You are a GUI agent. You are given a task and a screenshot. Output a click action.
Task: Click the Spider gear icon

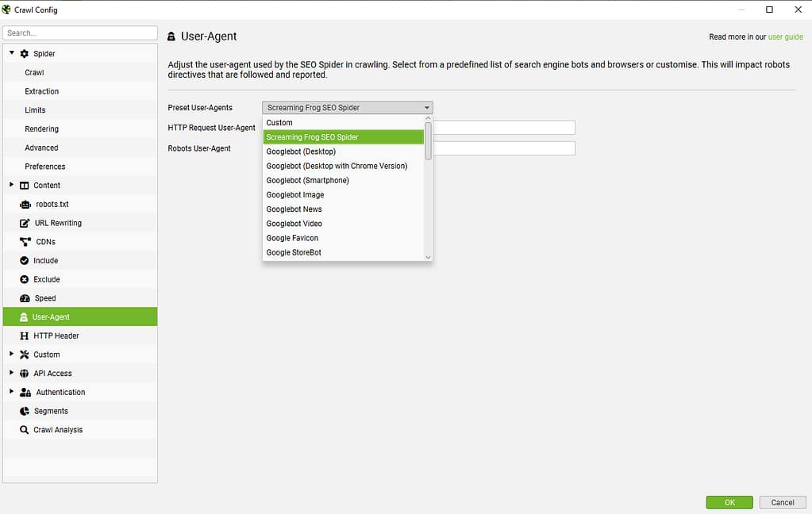[x=25, y=54]
